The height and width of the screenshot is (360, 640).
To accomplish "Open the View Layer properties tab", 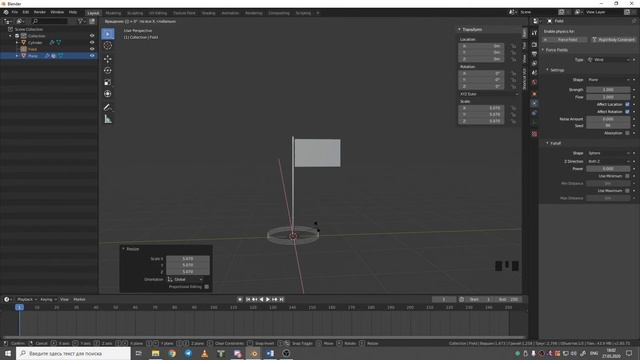I will pos(534,64).
